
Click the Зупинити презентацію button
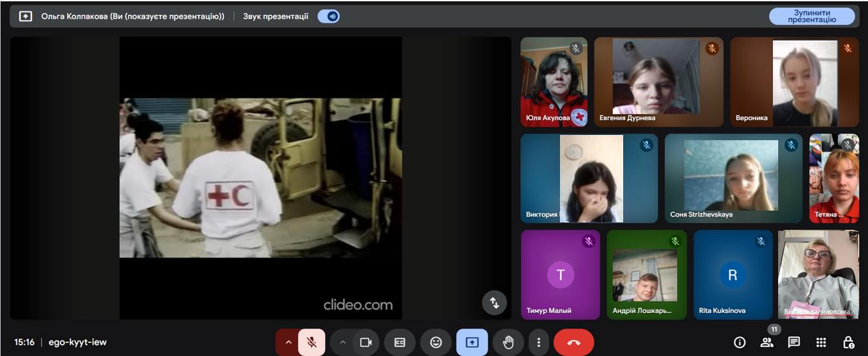coord(811,16)
